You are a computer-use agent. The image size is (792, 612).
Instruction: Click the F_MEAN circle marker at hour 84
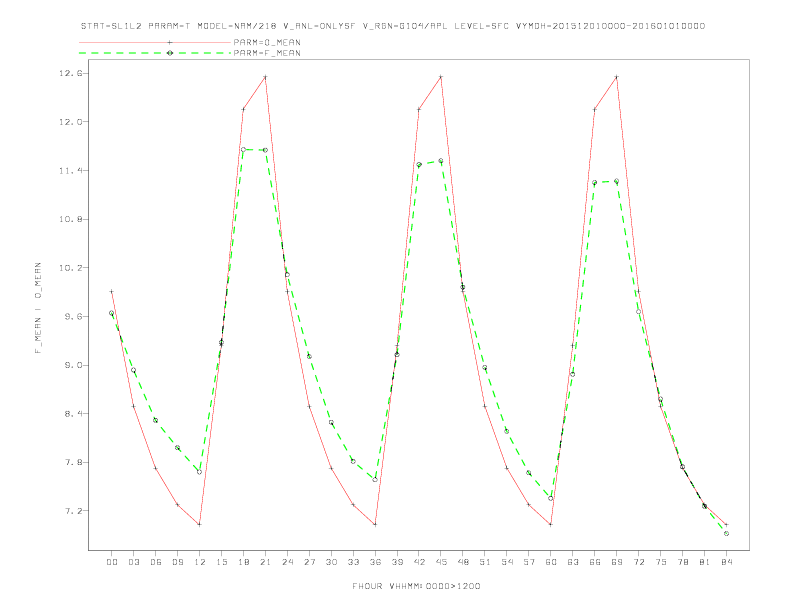point(726,533)
